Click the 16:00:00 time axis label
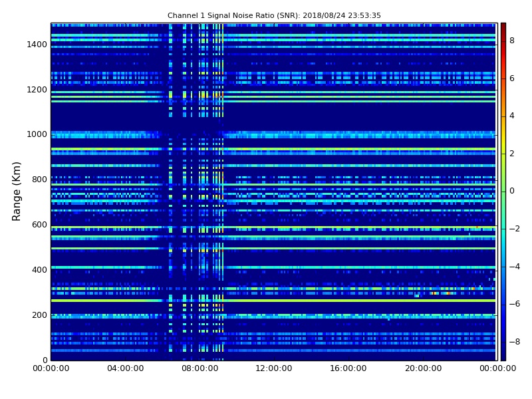532x399 pixels. point(348,368)
